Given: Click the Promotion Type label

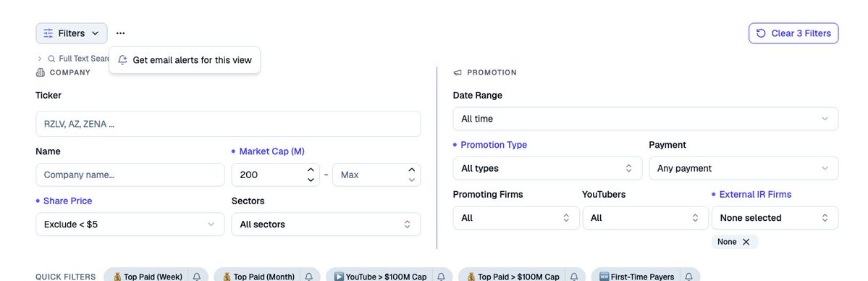Looking at the screenshot, I should 494,145.
